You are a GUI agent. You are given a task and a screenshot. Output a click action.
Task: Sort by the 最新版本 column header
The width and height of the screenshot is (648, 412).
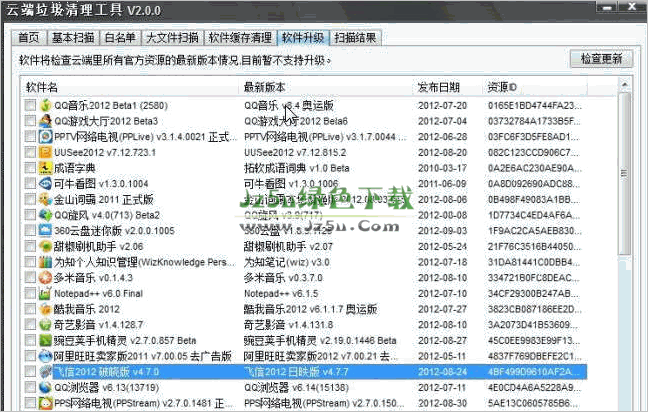(x=325, y=87)
